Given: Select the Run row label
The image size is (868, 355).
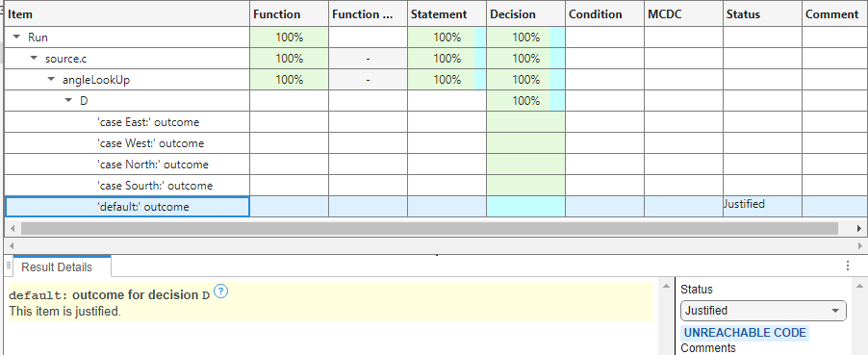Looking at the screenshot, I should pyautogui.click(x=38, y=38).
